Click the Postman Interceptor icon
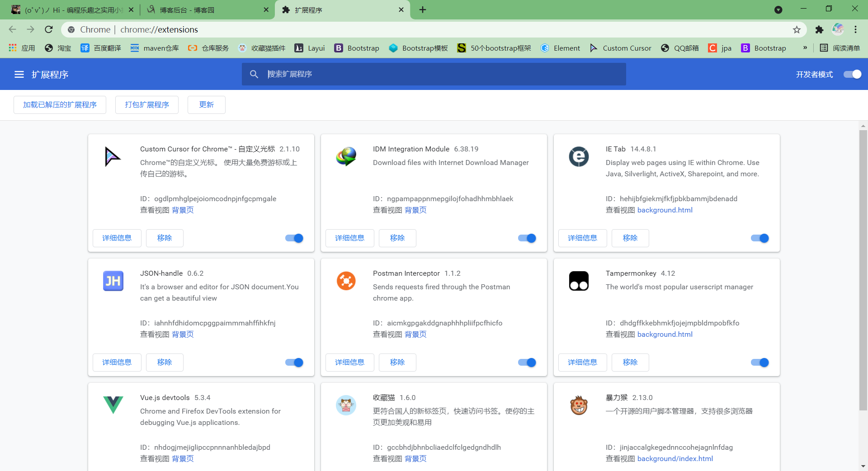The height and width of the screenshot is (471, 868). (x=346, y=281)
